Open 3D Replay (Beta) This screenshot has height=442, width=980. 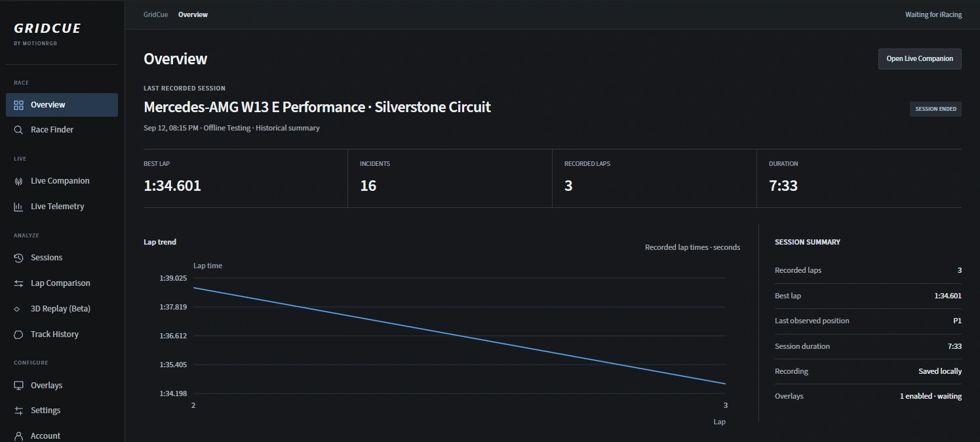[62, 309]
